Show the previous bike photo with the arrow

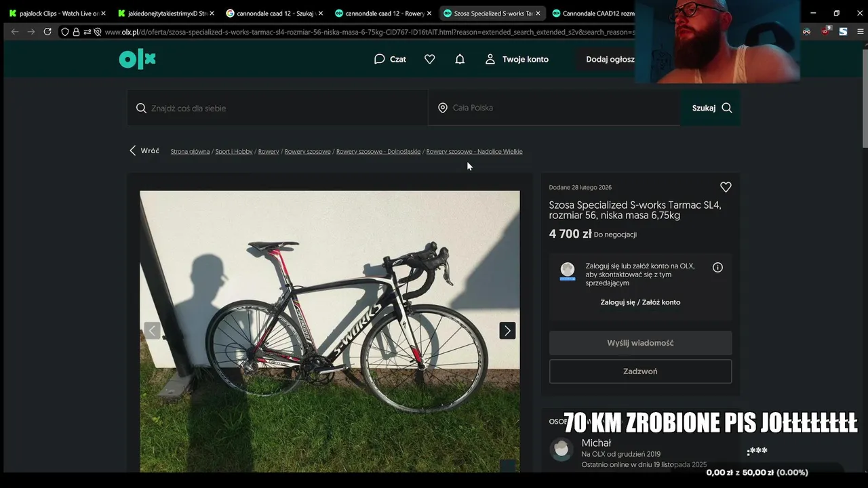152,330
